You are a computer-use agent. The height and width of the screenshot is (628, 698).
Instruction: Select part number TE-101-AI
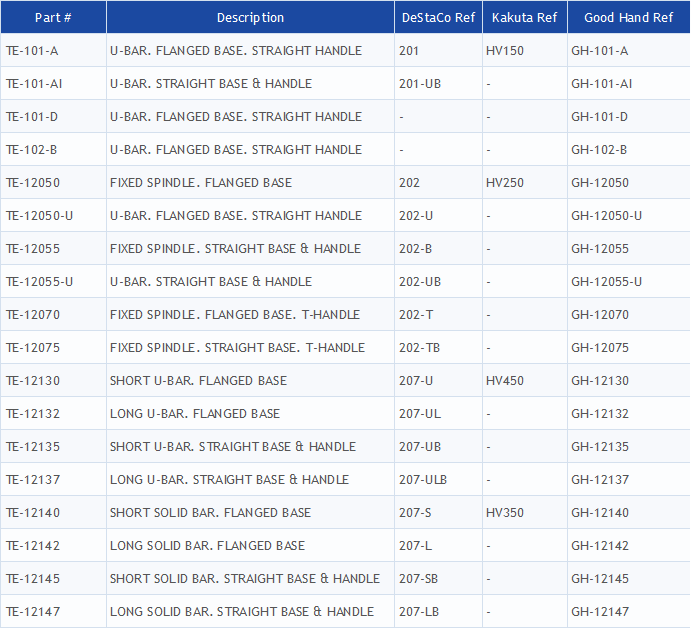[x=34, y=84]
